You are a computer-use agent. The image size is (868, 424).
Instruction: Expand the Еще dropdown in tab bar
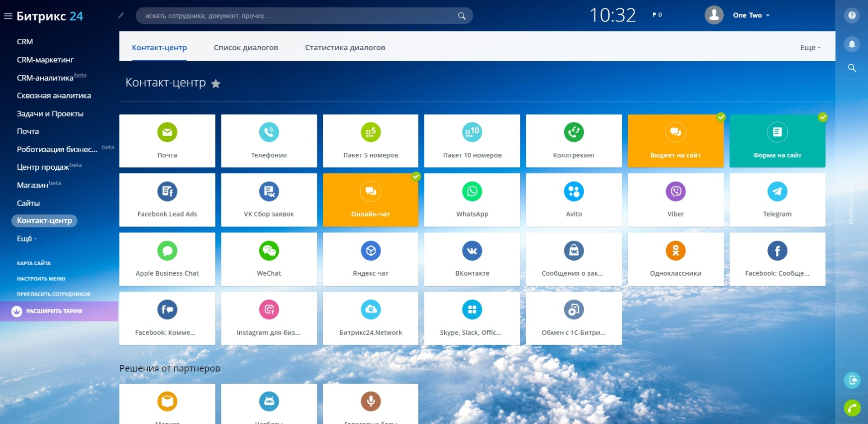point(810,48)
